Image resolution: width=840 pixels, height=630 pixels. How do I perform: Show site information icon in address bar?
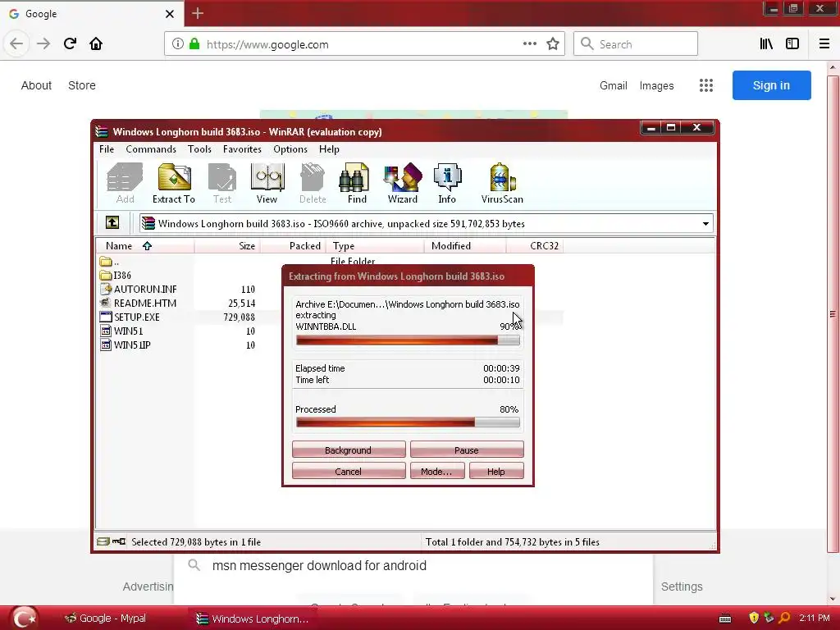[178, 44]
